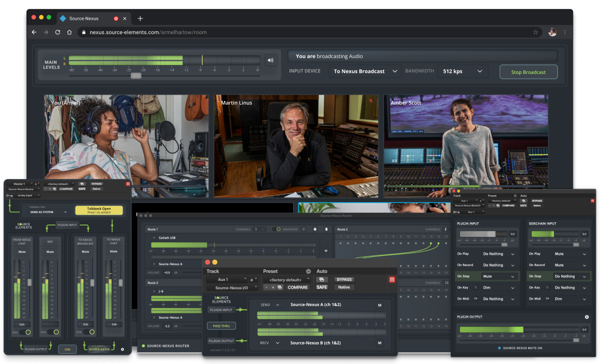Viewport: 602px width, 364px height.
Task: Go to the browser home page
Action: (x=69, y=32)
